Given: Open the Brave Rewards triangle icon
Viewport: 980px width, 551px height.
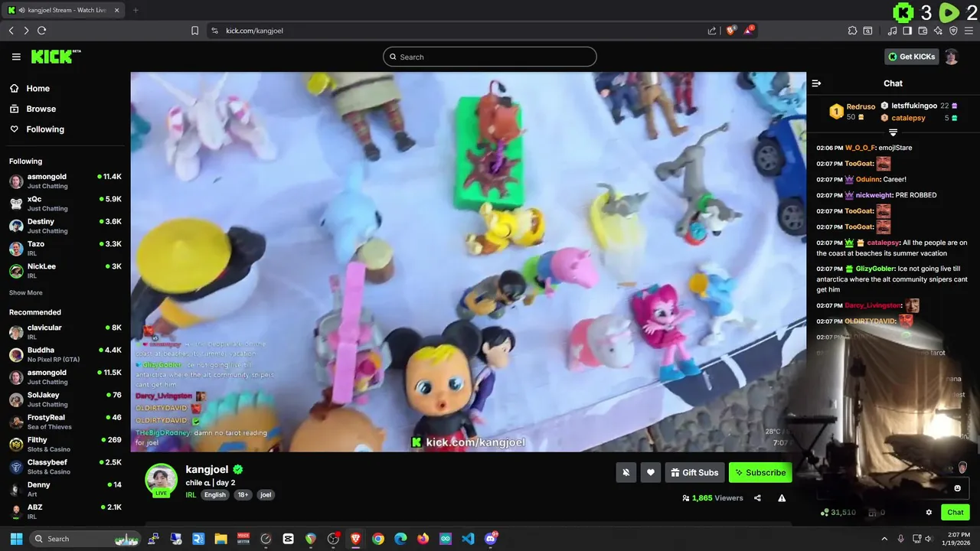Looking at the screenshot, I should (x=749, y=31).
